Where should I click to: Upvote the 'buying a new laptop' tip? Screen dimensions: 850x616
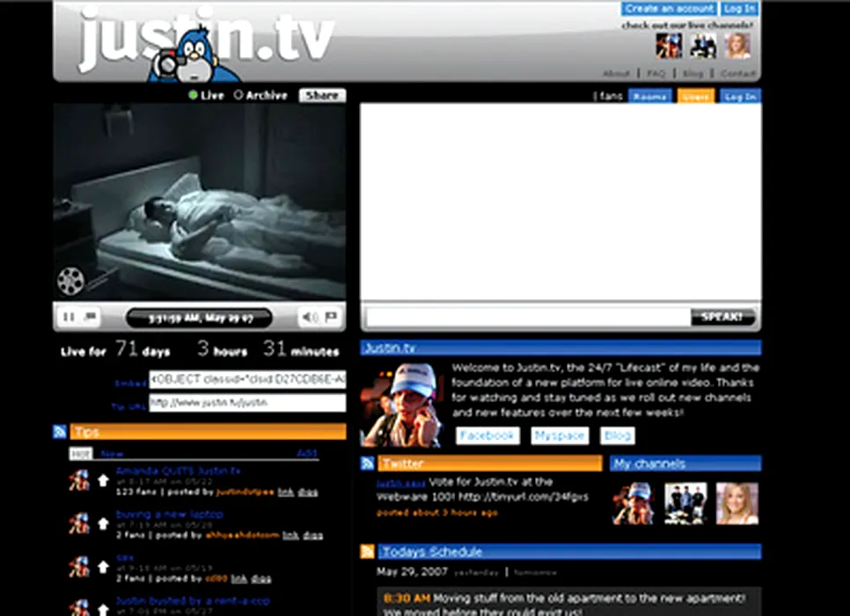tap(103, 523)
